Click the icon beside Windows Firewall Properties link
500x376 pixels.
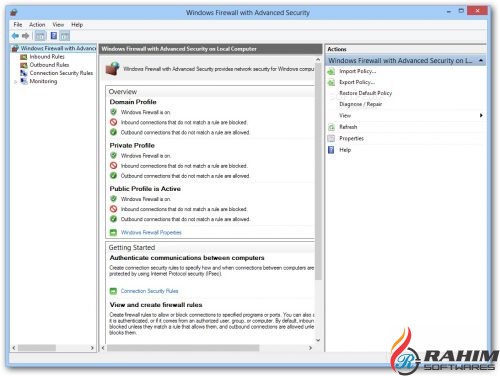point(113,232)
